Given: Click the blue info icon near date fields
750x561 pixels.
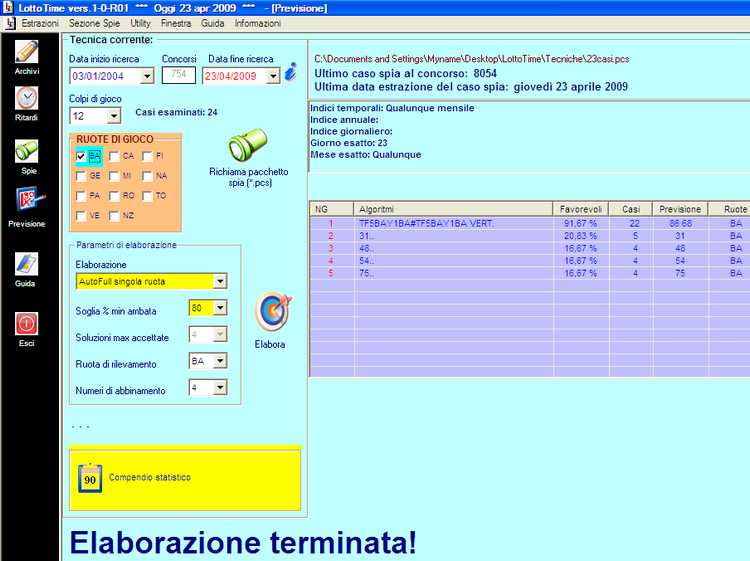Looking at the screenshot, I should click(291, 72).
